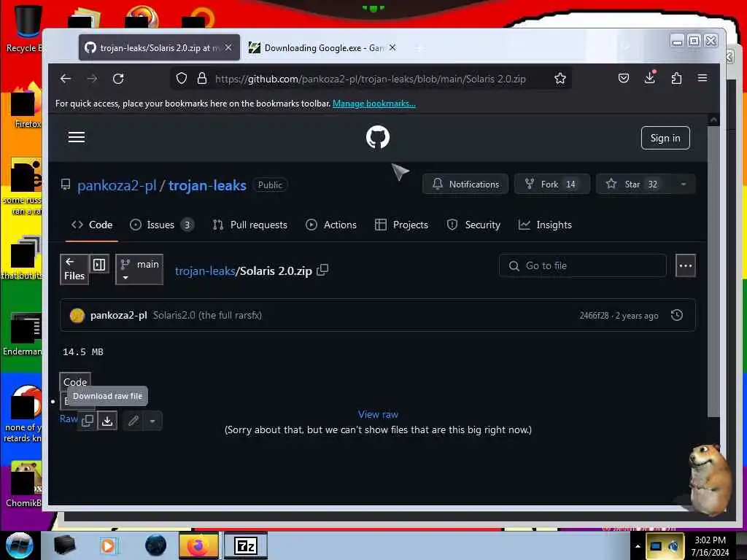Viewport: 747px width, 560px height.
Task: View commit history clock icon
Action: coord(677,315)
